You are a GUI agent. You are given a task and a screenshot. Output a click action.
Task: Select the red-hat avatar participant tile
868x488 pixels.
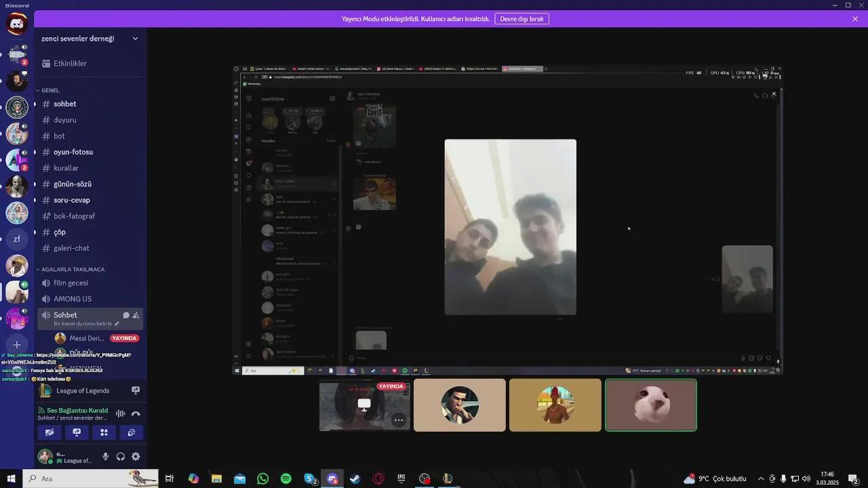(555, 405)
